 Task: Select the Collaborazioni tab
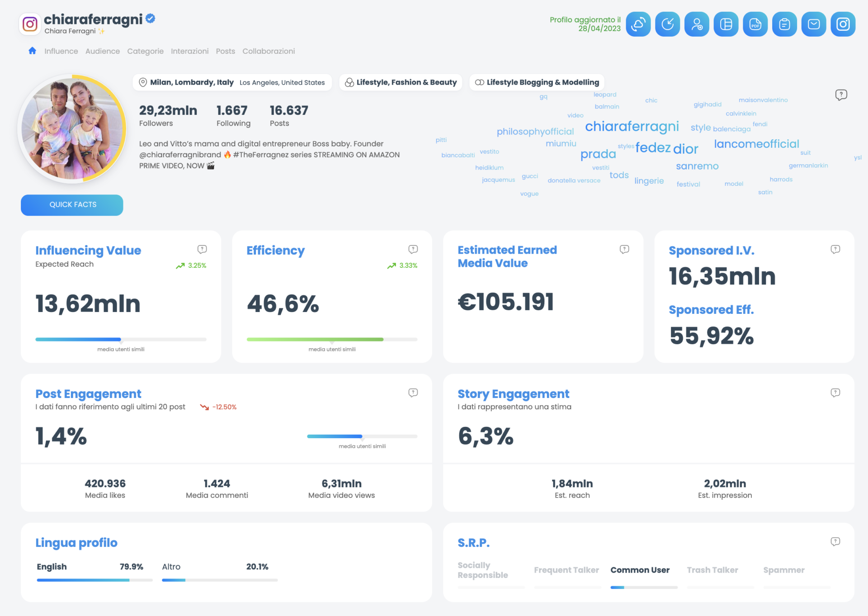pos(269,51)
